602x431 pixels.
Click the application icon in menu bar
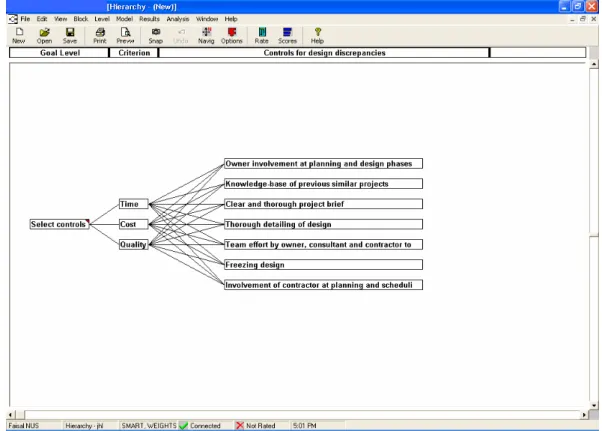13,19
